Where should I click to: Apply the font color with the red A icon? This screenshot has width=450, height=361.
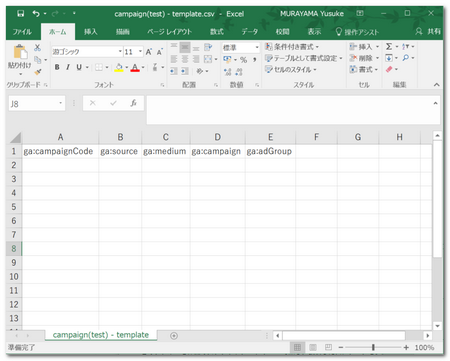(135, 68)
